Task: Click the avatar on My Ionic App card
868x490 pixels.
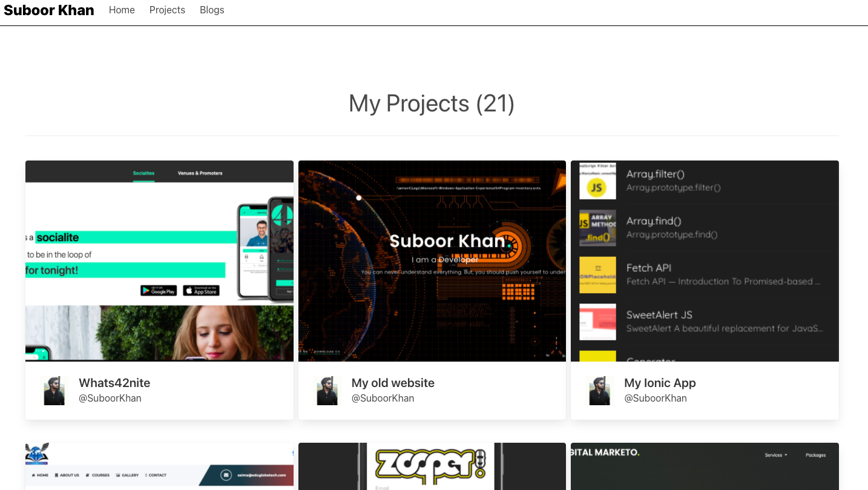Action: coord(599,391)
